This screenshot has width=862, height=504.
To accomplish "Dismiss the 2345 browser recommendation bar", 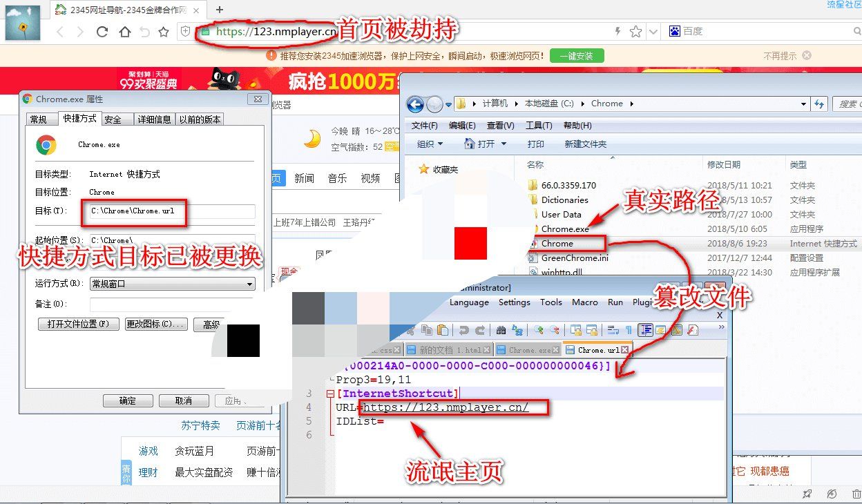I will [806, 56].
